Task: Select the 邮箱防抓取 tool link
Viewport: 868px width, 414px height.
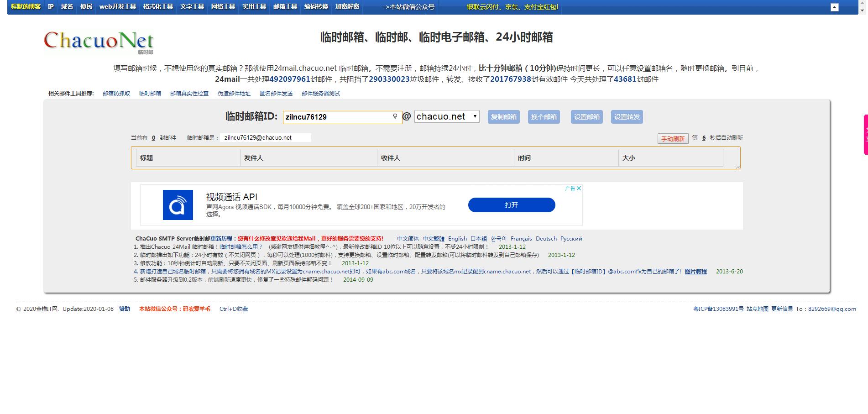Action: point(115,93)
